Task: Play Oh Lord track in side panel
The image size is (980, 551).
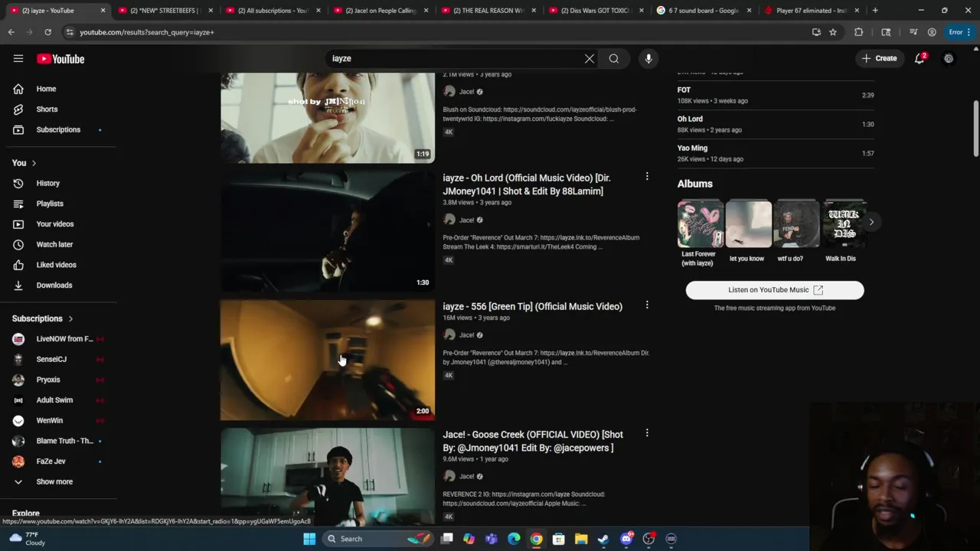Action: (x=775, y=124)
